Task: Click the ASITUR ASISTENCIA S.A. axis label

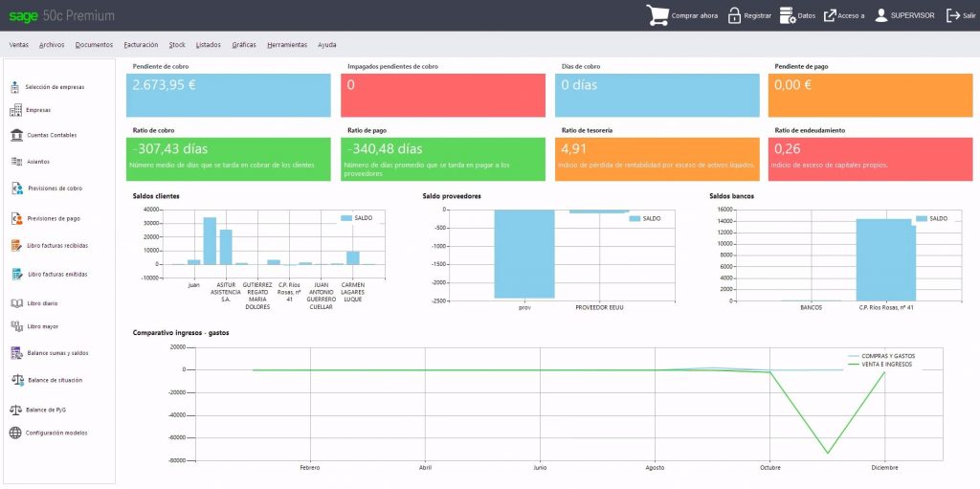Action: (x=226, y=292)
